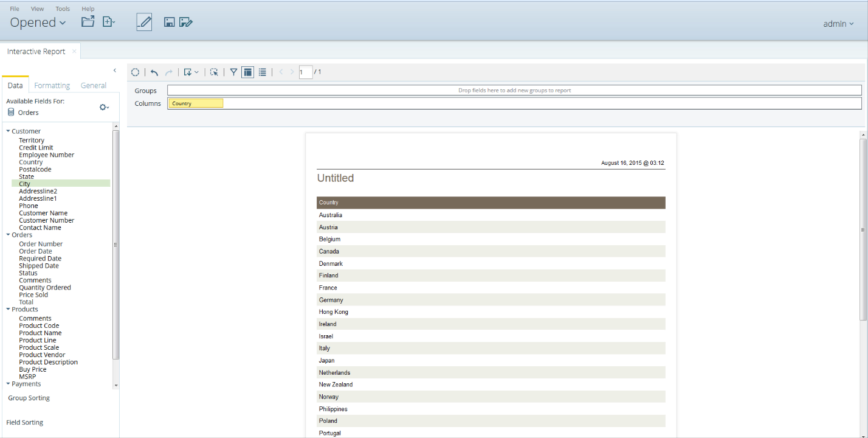The image size is (868, 438).
Task: Click the Select All cursor icon
Action: point(214,72)
